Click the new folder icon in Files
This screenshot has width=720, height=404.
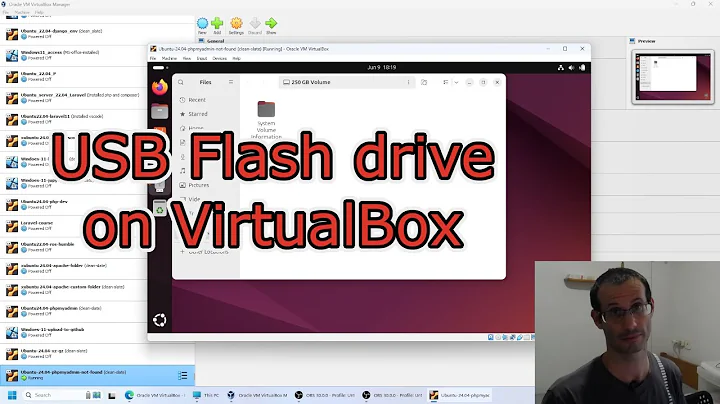(x=424, y=82)
